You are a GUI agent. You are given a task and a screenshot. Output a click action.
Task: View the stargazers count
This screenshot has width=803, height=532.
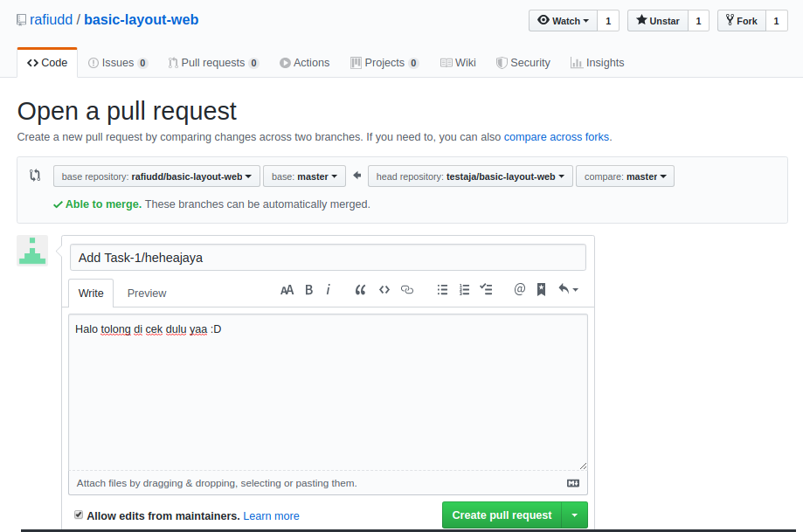coord(698,20)
